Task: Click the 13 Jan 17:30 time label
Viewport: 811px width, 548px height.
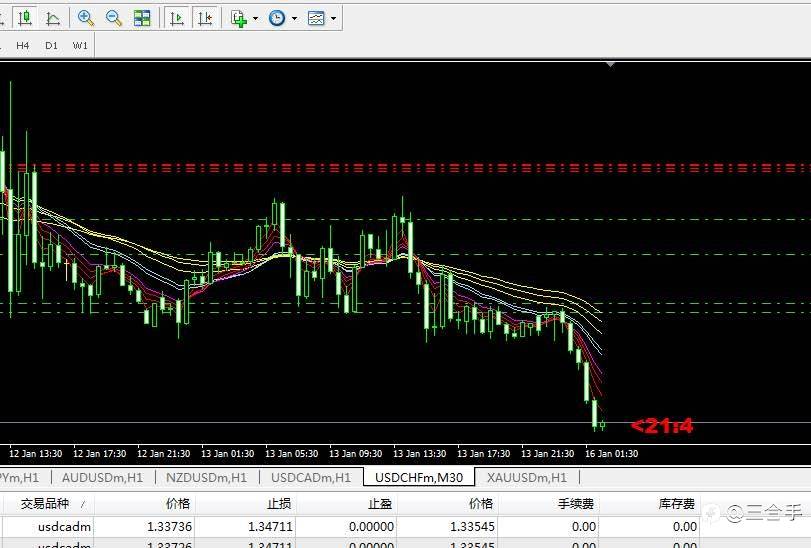Action: [x=484, y=453]
